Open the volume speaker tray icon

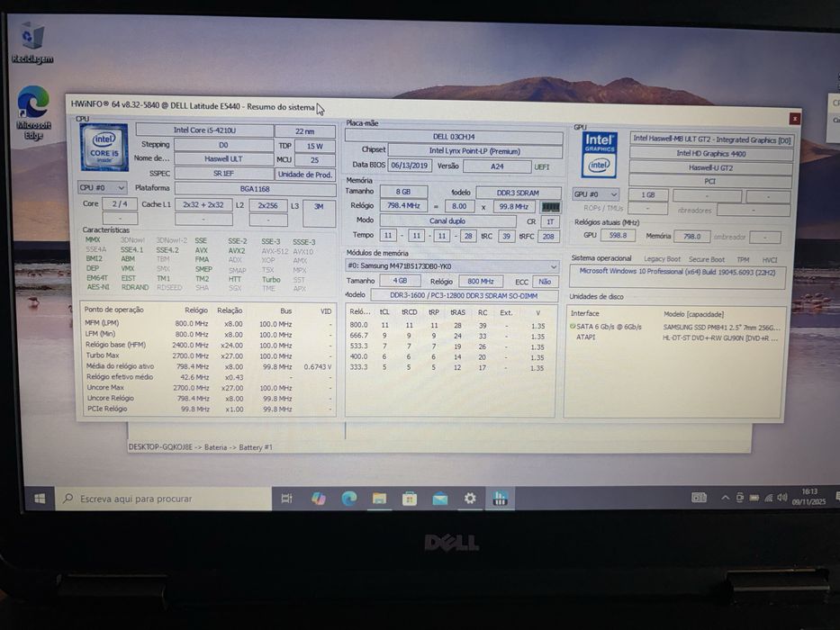(x=782, y=498)
